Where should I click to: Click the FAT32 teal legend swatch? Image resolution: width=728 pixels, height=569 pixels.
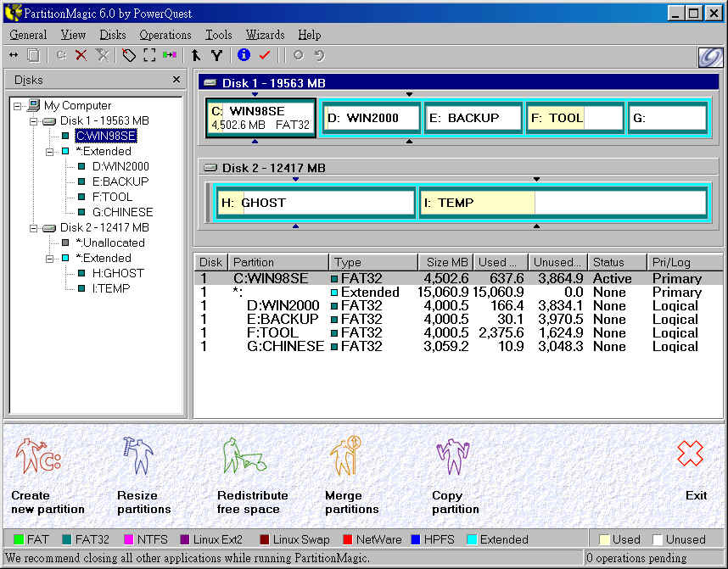(67, 539)
